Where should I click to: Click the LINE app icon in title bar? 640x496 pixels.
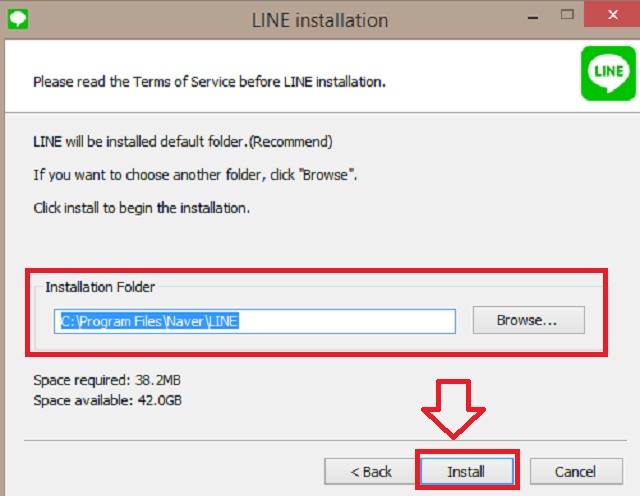click(x=17, y=18)
